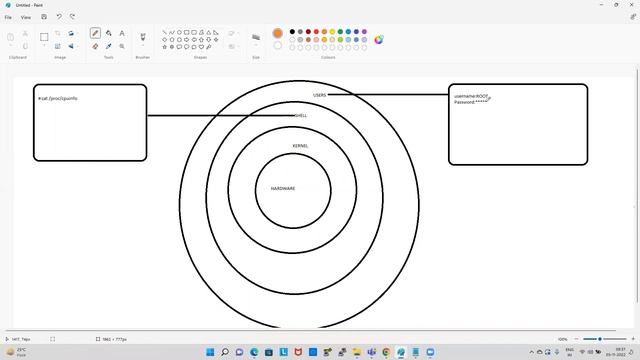Choose the purple colour swatch in top row
This screenshot has height=360, width=640.
[x=364, y=31]
